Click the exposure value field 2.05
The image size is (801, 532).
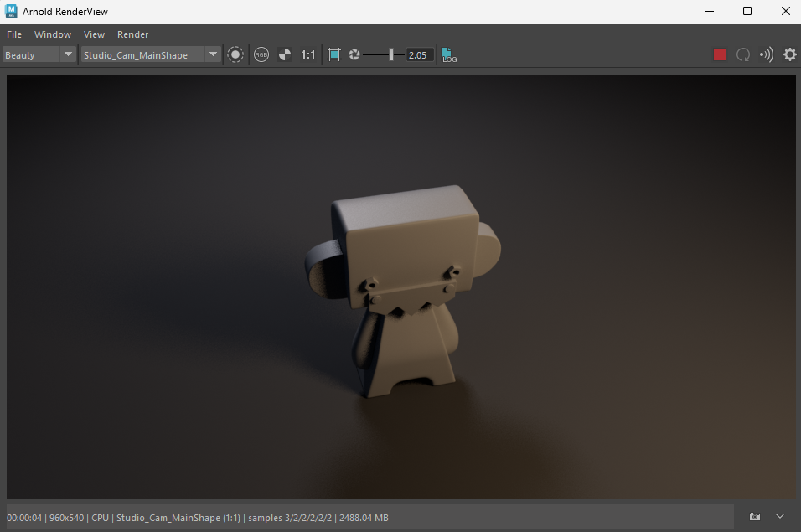pyautogui.click(x=419, y=55)
